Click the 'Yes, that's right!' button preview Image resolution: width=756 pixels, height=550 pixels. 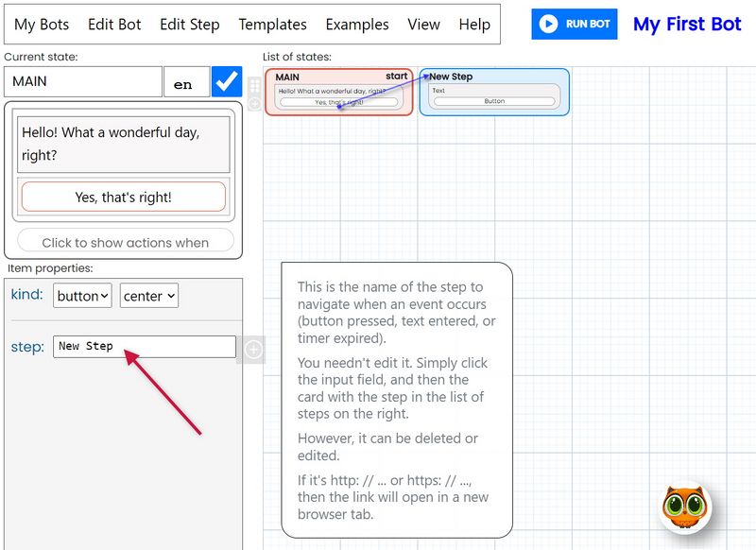click(x=123, y=196)
